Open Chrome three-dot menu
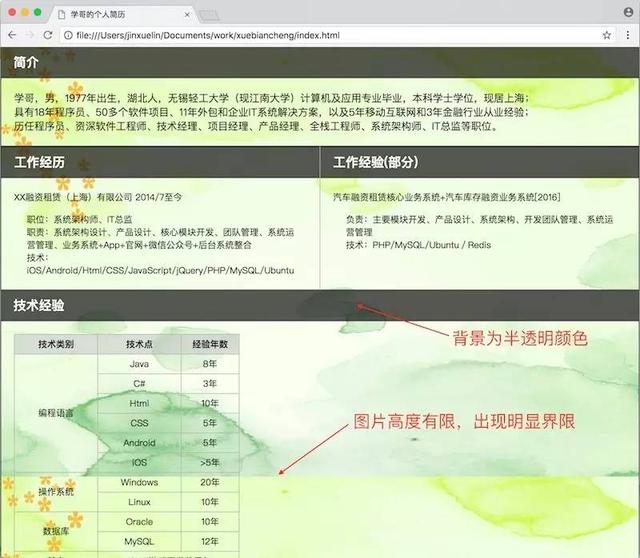Viewport: 640px width, 558px height. [x=628, y=35]
